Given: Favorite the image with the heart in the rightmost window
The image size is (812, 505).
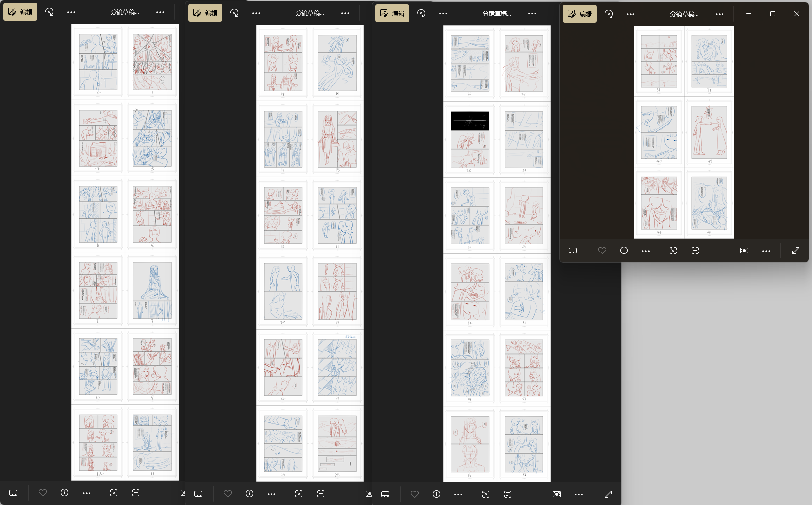Looking at the screenshot, I should click(x=602, y=251).
